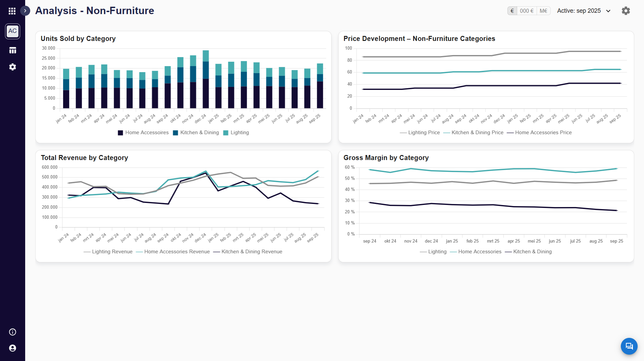Select the AC workspace icon
The image size is (644, 361).
(x=12, y=31)
